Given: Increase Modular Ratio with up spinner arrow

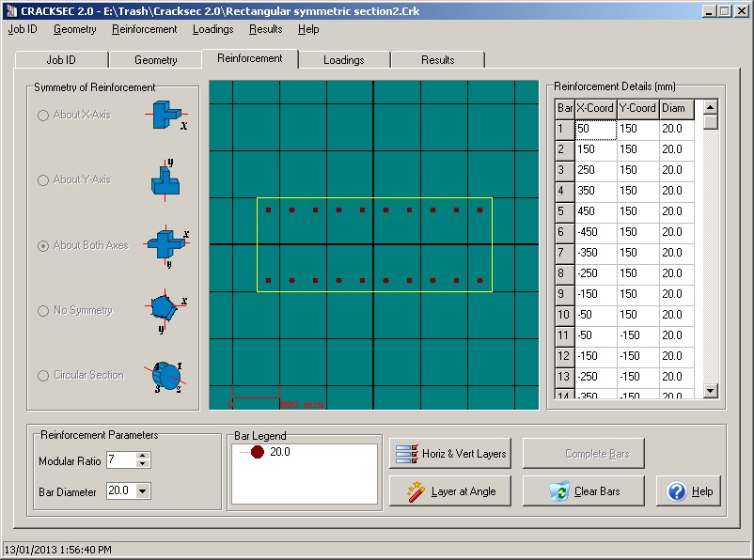Looking at the screenshot, I should pyautogui.click(x=142, y=456).
